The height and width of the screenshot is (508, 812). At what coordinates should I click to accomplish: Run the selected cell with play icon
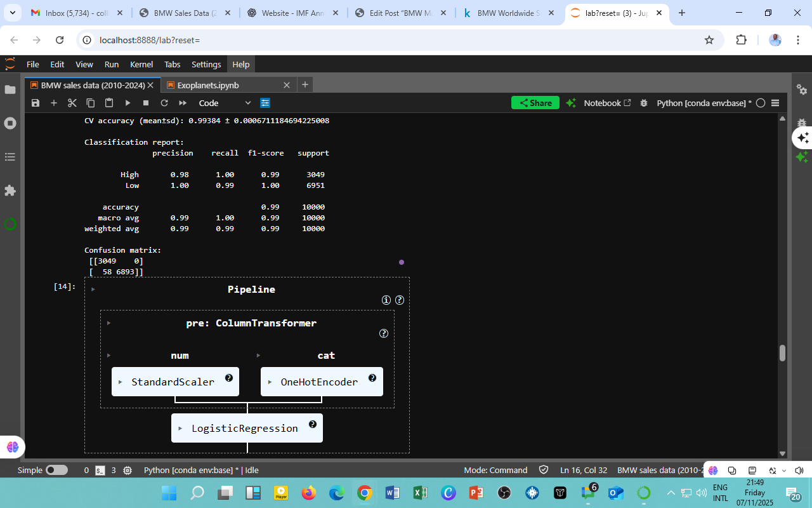[x=128, y=103]
